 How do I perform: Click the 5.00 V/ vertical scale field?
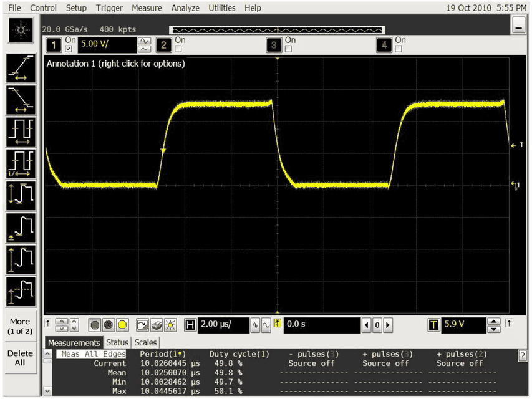coord(107,45)
